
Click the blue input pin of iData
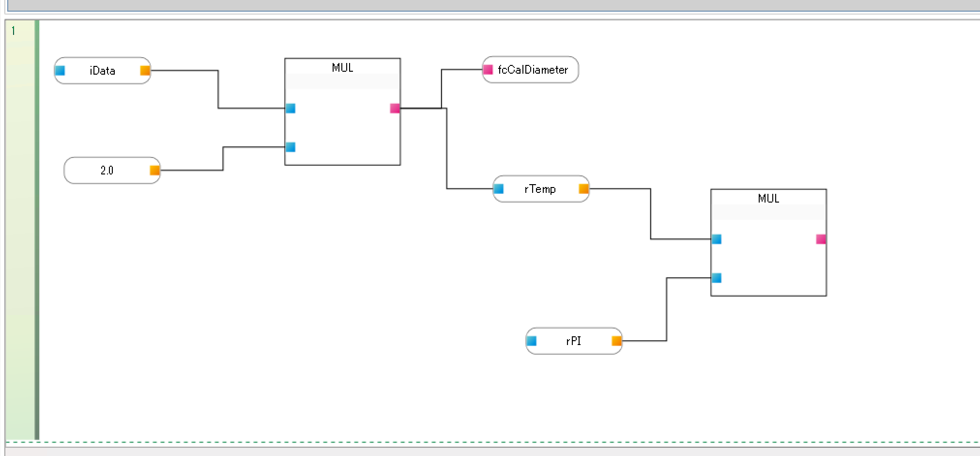[60, 71]
